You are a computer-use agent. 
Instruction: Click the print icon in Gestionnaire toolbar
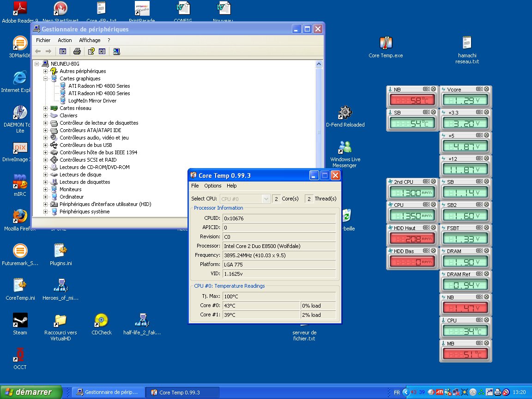[77, 51]
